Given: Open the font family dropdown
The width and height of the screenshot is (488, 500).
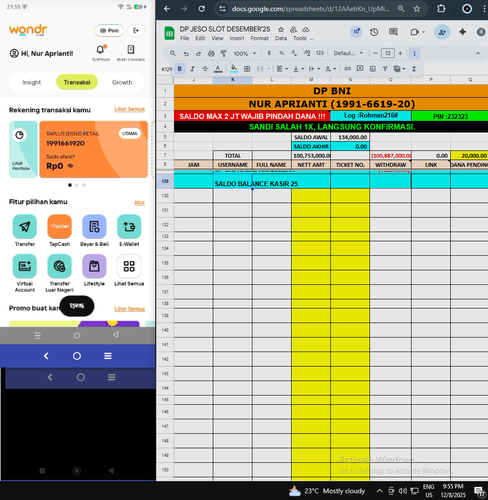Looking at the screenshot, I should coord(348,53).
